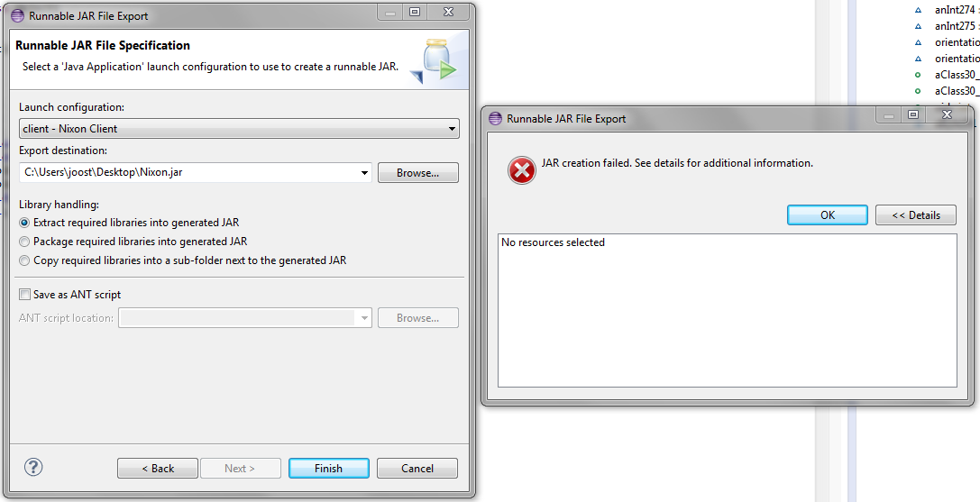Click the help question mark icon
The width and height of the screenshot is (980, 502).
click(x=33, y=466)
